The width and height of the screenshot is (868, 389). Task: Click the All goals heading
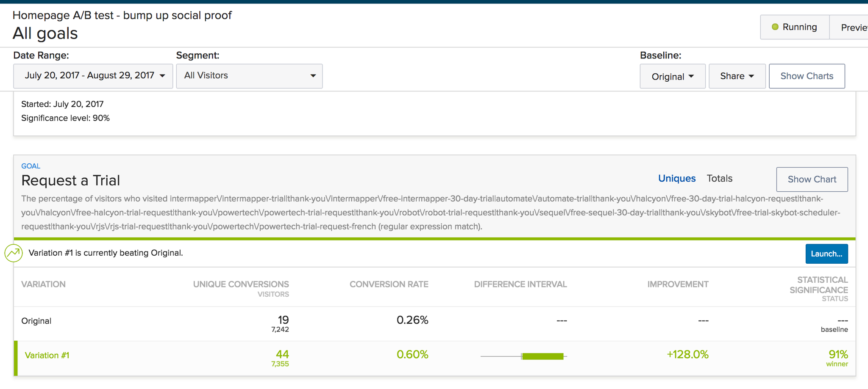coord(45,33)
